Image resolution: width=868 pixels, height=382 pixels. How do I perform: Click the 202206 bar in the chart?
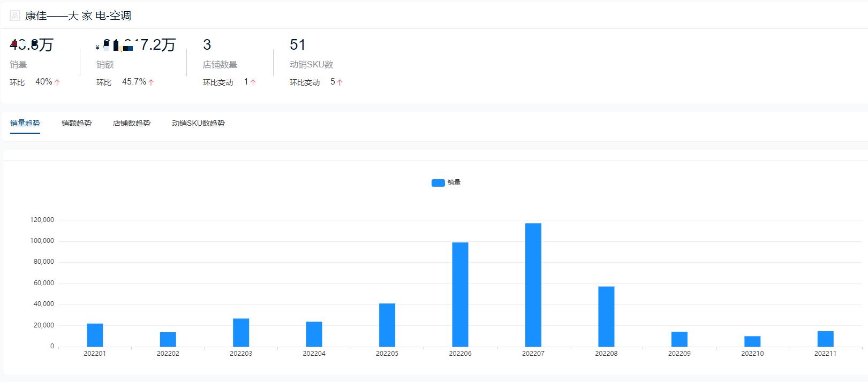pos(460,295)
